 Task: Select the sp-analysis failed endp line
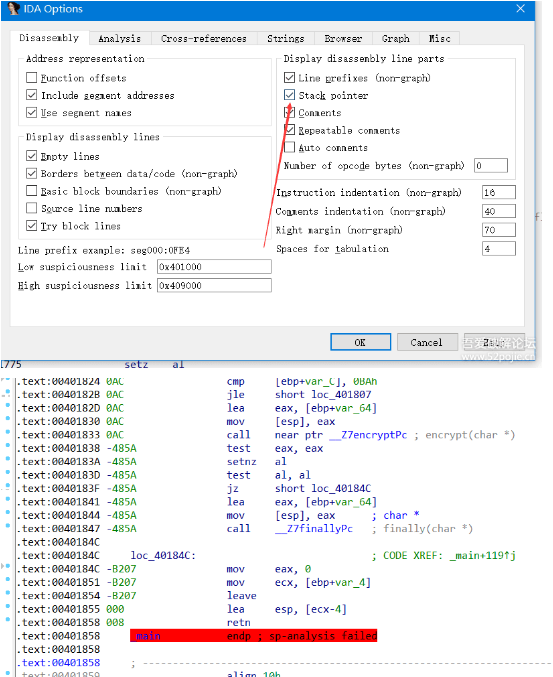point(253,636)
